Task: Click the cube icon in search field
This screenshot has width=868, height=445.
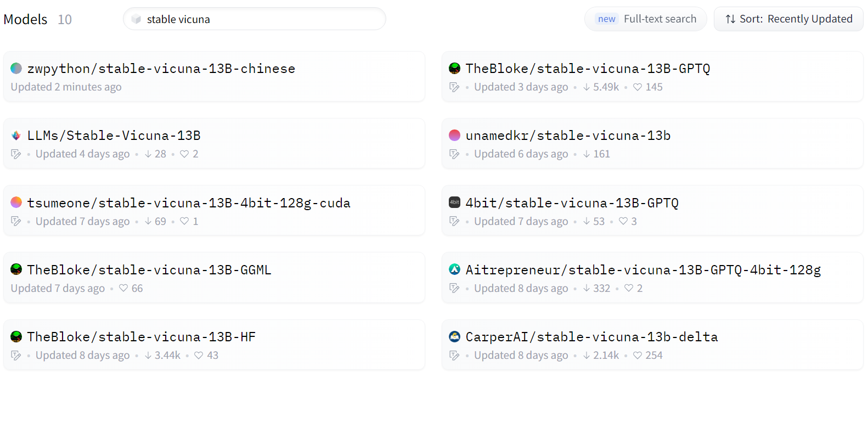Action: point(136,19)
